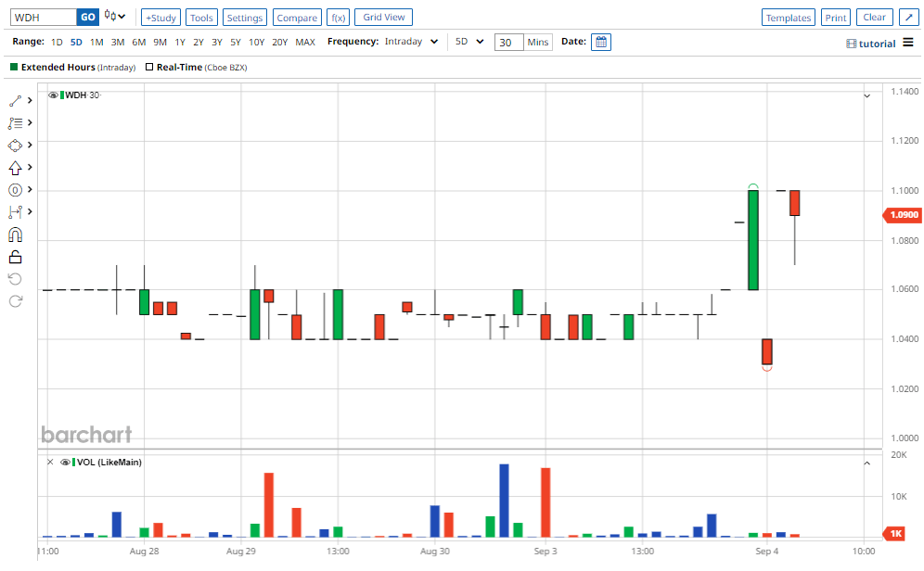924x571 pixels.
Task: Select the measure range tool
Action: point(16,212)
